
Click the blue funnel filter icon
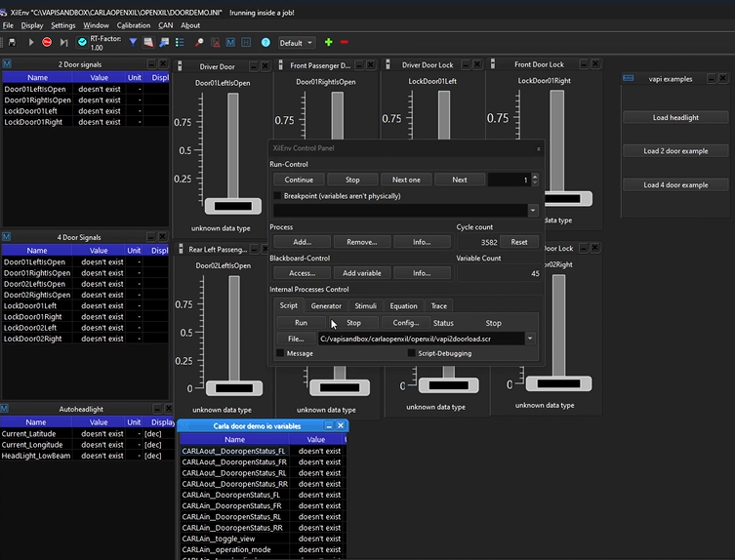133,43
